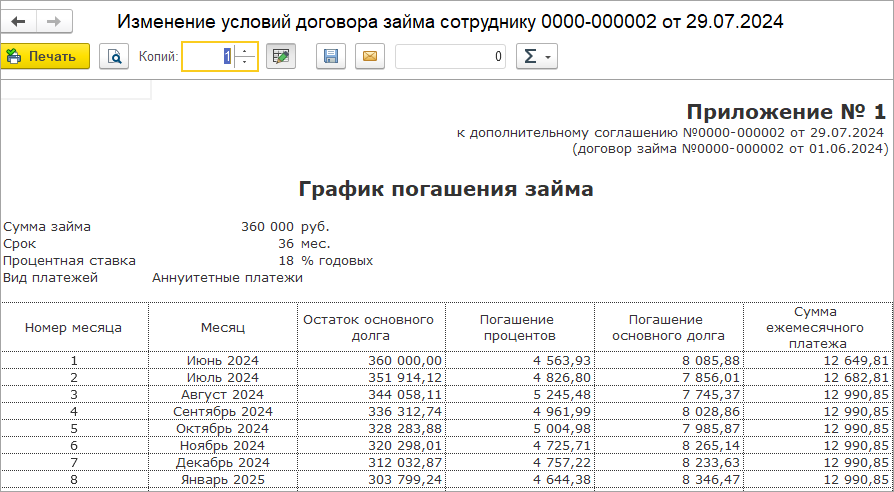Send the document by email envelope icon
Viewport: 894px width, 492px height.
coord(370,56)
